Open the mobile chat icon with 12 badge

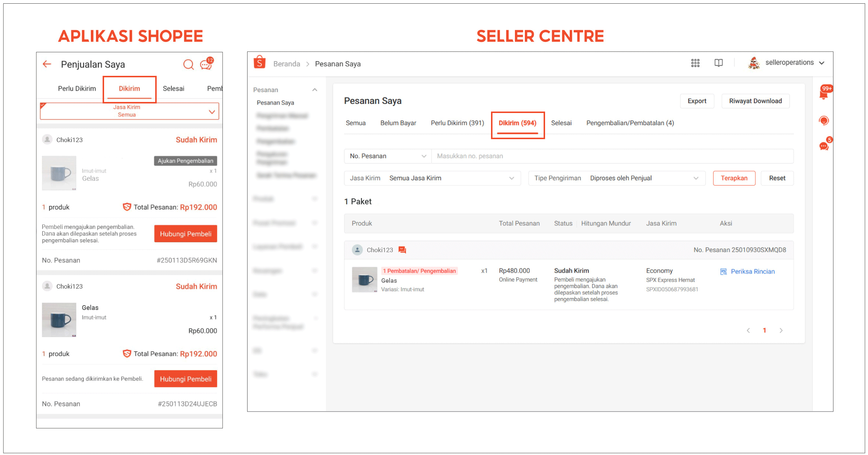[x=206, y=64]
